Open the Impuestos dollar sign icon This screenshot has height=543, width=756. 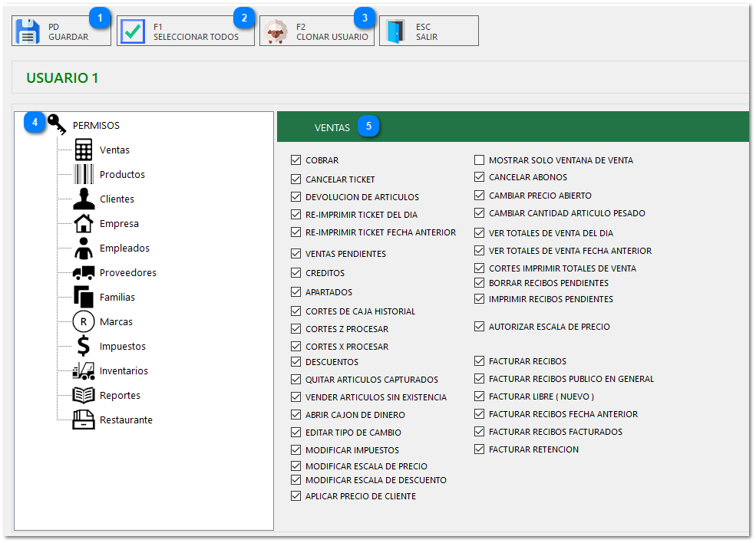click(84, 347)
